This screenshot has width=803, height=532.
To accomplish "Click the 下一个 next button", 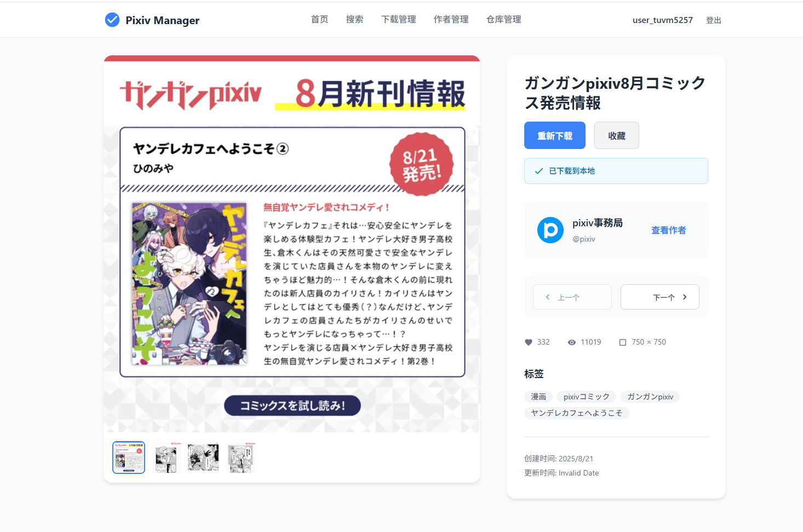I will [660, 297].
